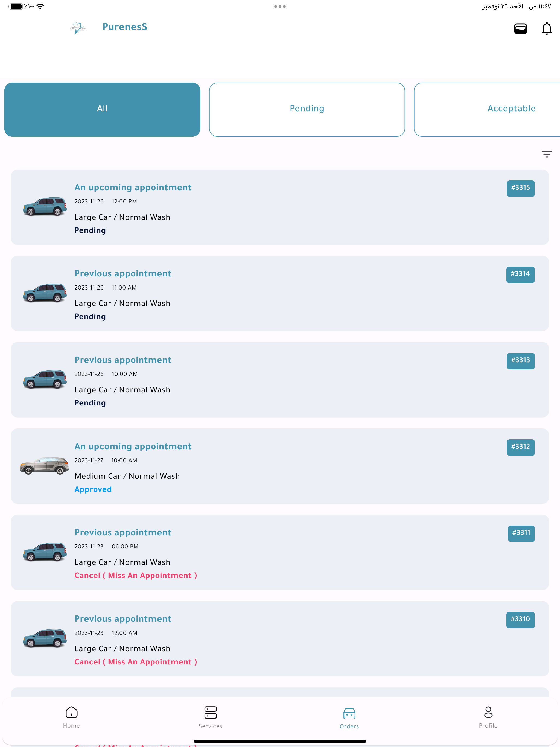Screen dimensions: 560x747
Task: Click Medium Car / Normal Wash text
Action: (127, 476)
